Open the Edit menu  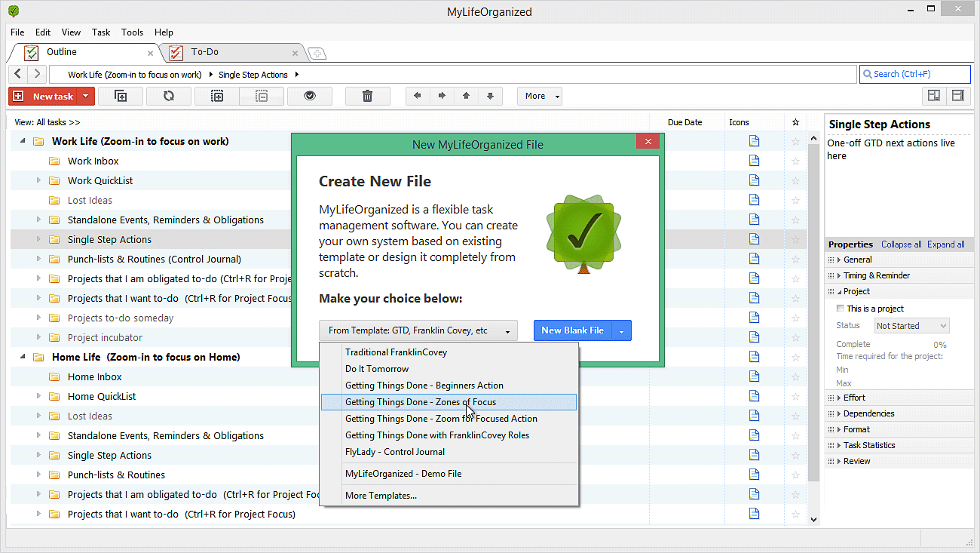click(x=43, y=32)
